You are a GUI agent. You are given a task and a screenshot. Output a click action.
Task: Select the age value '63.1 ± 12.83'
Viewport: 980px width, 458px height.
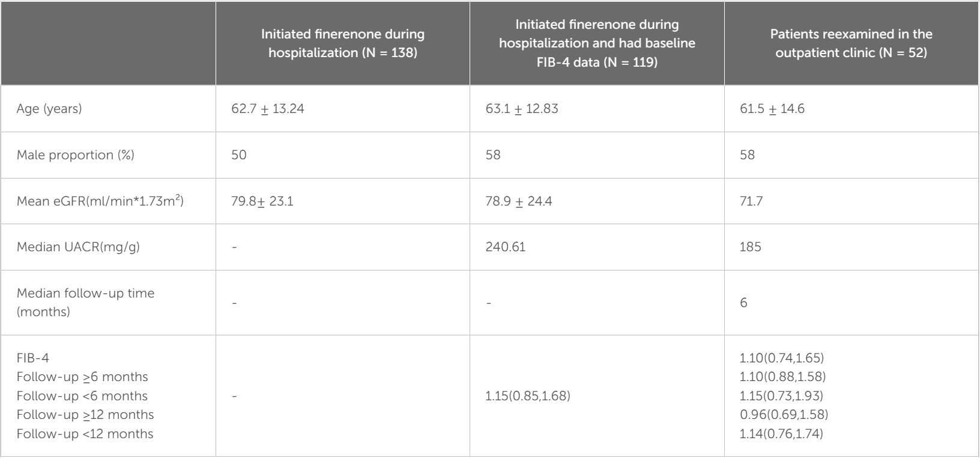click(x=522, y=109)
